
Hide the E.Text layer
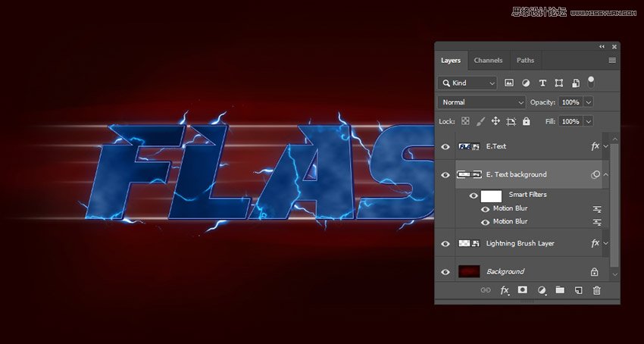coord(445,146)
